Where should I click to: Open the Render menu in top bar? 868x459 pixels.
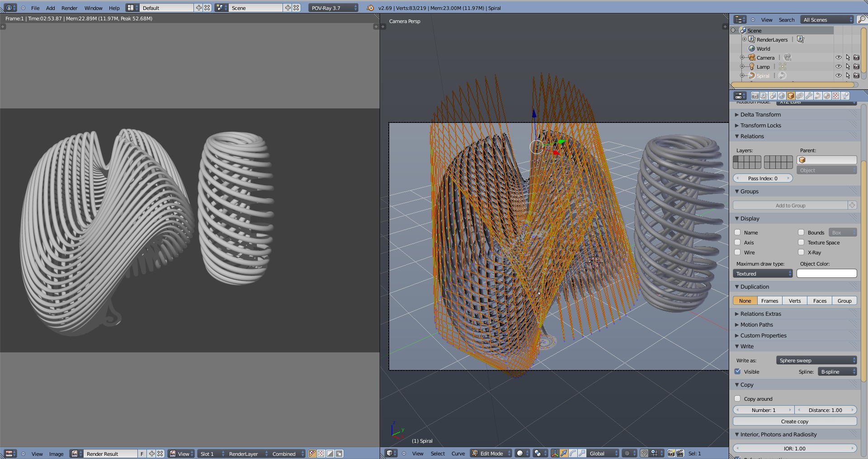[x=69, y=8]
